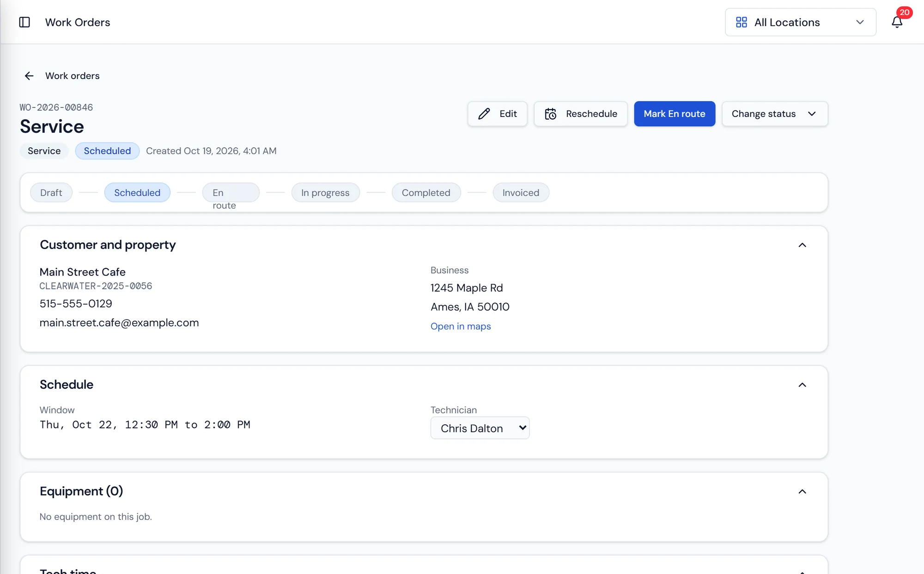The width and height of the screenshot is (924, 574).
Task: Collapse the Equipment section
Action: [802, 492]
